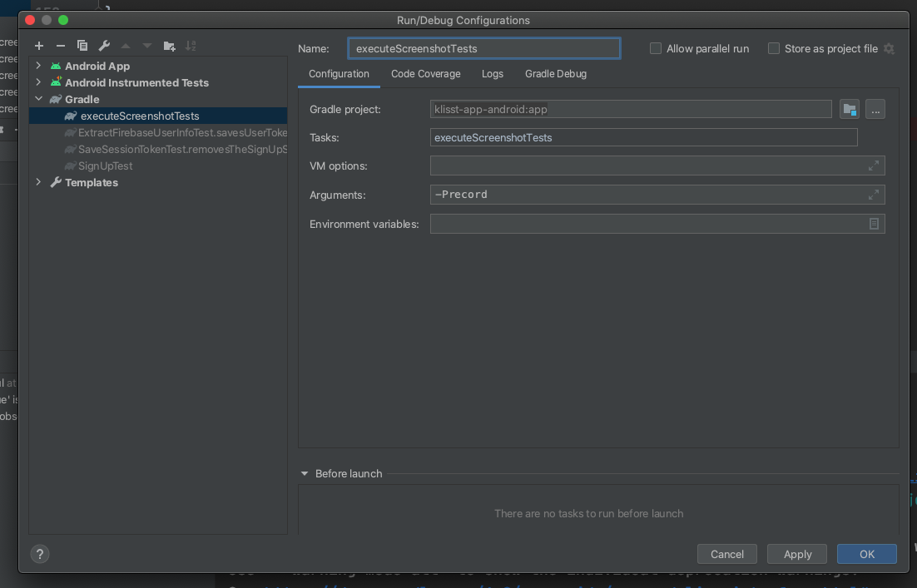917x588 pixels.
Task: Enable Allow parallel run
Action: [656, 48]
